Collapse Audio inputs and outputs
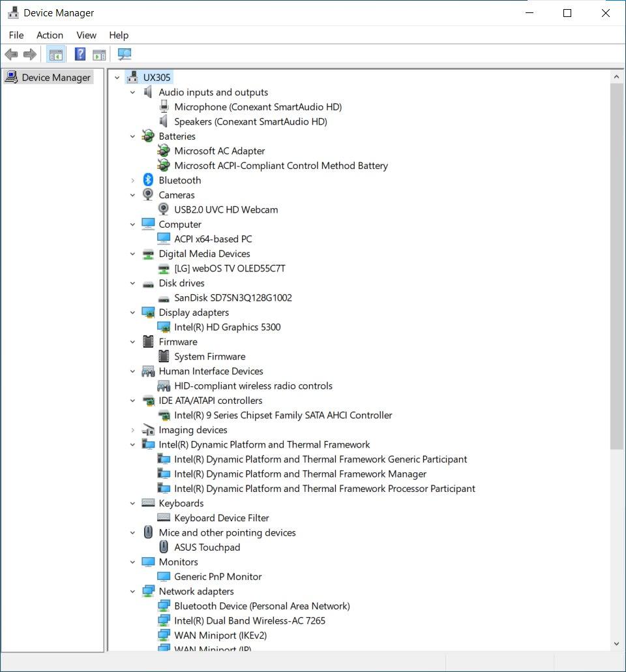Viewport: 626px width, 672px height. (132, 92)
